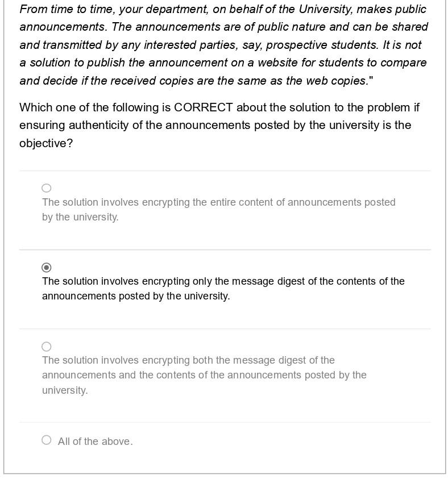The image size is (448, 479).
Task: Select the currently filled second radio button
Action: (x=46, y=267)
